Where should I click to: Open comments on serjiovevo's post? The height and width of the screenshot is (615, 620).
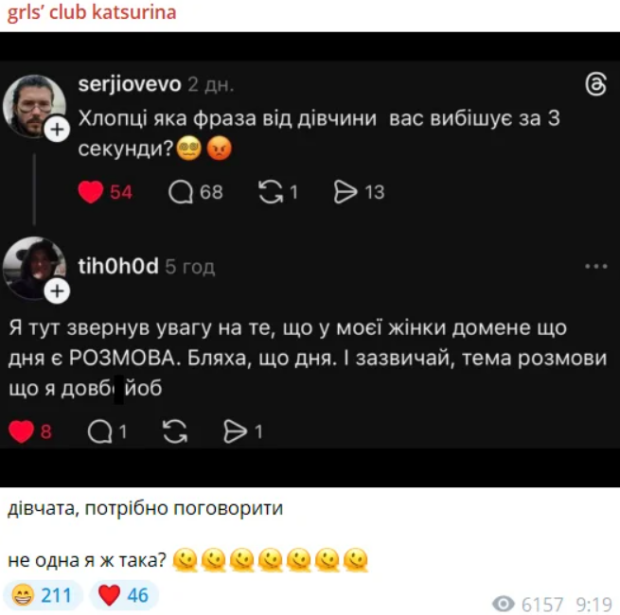[181, 192]
